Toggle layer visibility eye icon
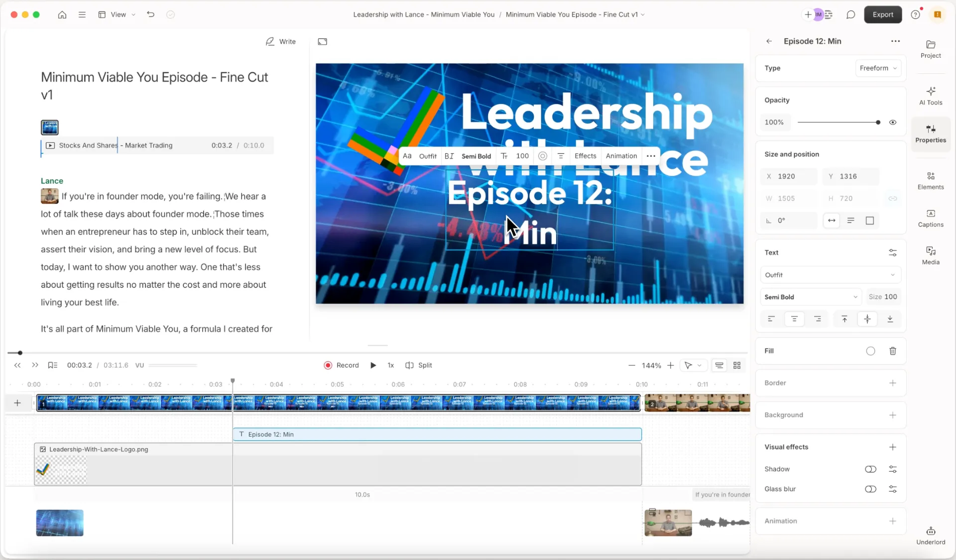 (892, 122)
